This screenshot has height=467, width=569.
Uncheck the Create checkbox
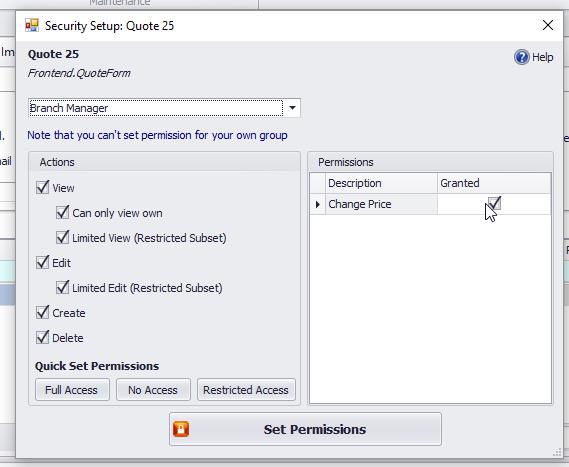pyautogui.click(x=42, y=312)
